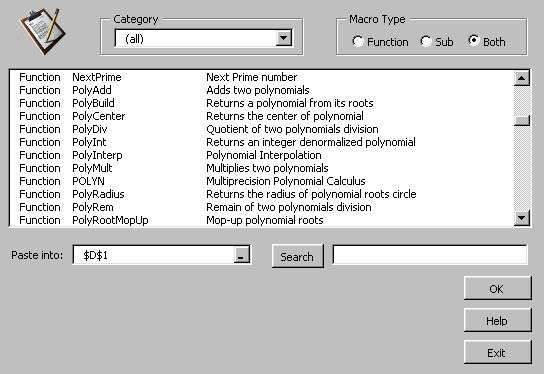
Task: Open the Help button
Action: [x=497, y=321]
